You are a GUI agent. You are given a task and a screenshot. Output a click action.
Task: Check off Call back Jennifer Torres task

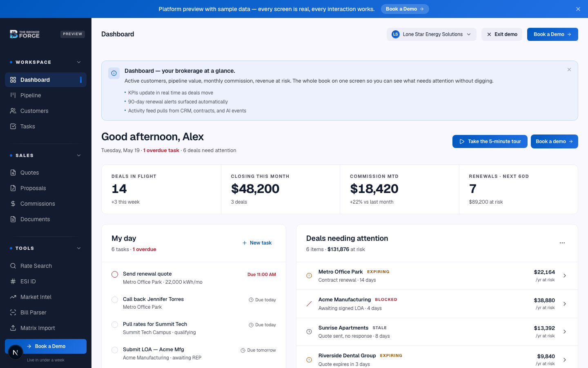(115, 300)
